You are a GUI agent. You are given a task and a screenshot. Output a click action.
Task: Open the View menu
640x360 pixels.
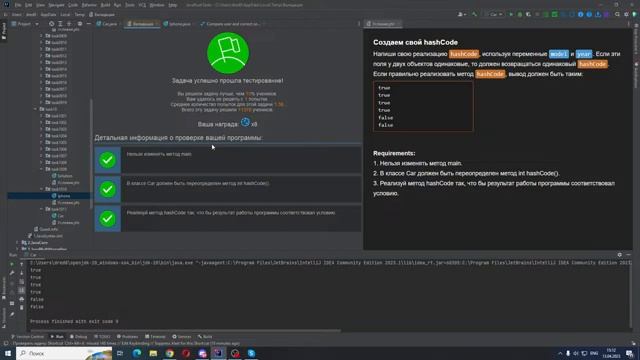click(x=40, y=5)
